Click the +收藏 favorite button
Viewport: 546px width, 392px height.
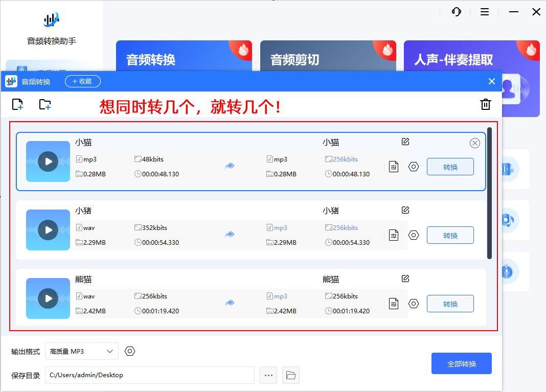[x=82, y=81]
